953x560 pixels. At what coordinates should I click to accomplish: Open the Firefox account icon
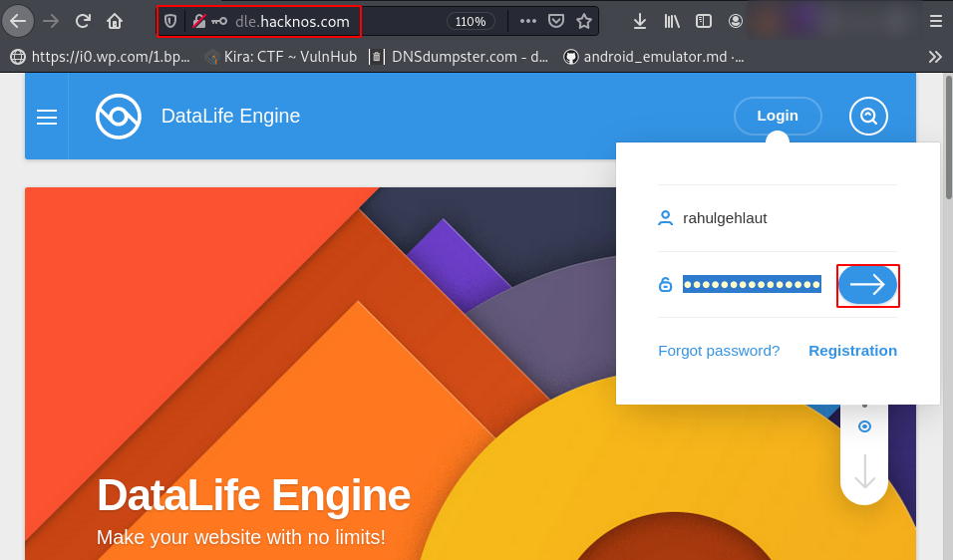coord(736,21)
